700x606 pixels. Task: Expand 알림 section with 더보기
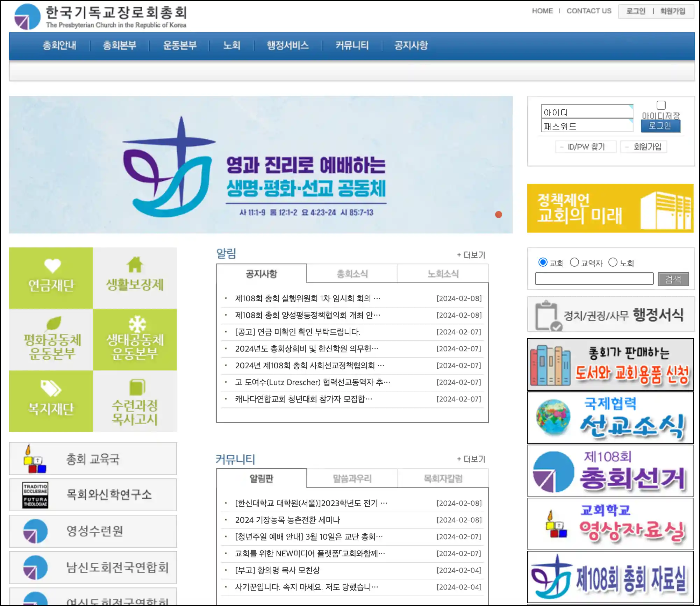[471, 255]
